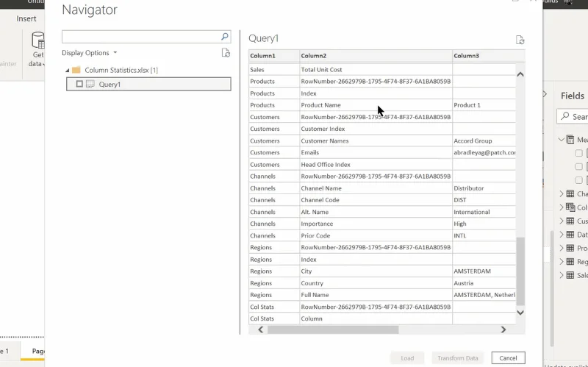Click the Sales table icon in Fields pane
Screen dimensions: 588x367
click(570, 275)
